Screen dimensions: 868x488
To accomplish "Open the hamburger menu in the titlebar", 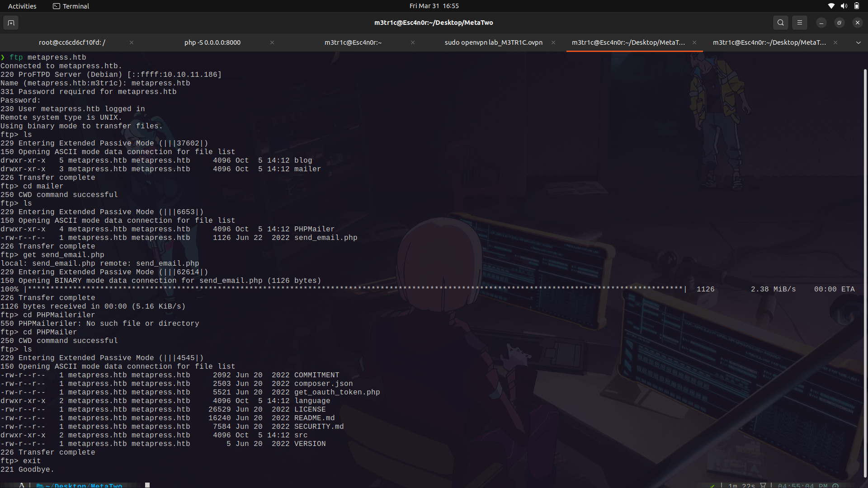I will point(799,23).
